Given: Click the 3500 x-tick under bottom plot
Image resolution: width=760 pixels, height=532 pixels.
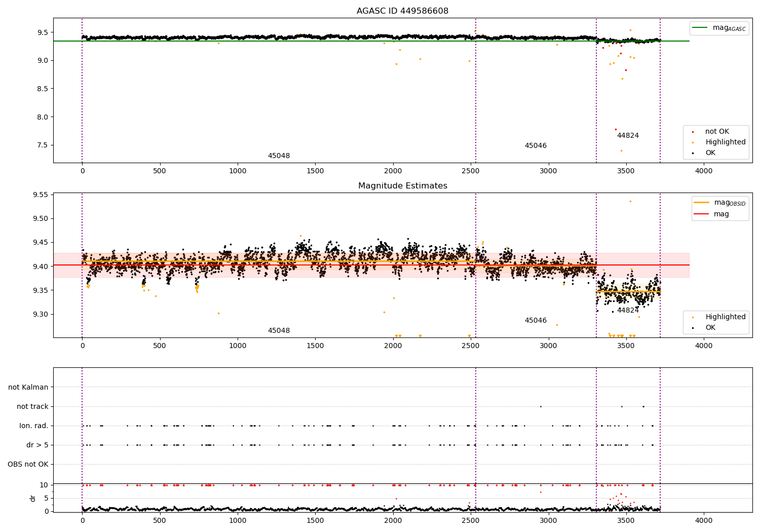Looking at the screenshot, I should click(x=626, y=521).
